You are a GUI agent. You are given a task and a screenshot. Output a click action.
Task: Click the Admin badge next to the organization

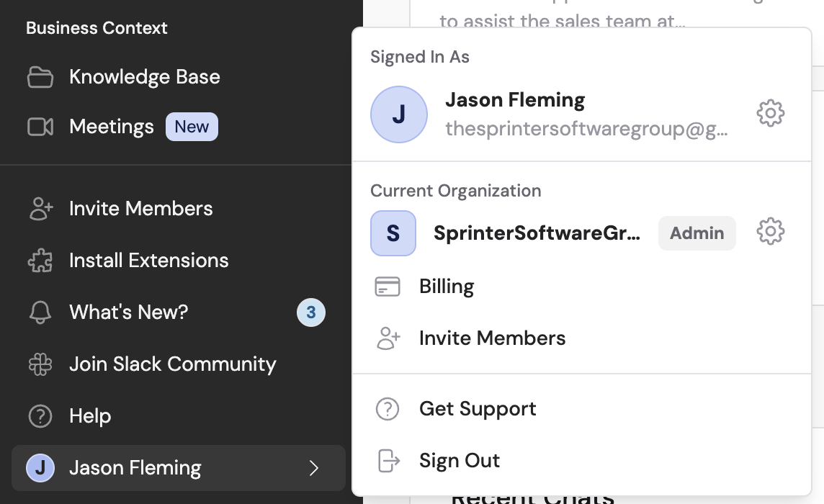[x=697, y=233]
